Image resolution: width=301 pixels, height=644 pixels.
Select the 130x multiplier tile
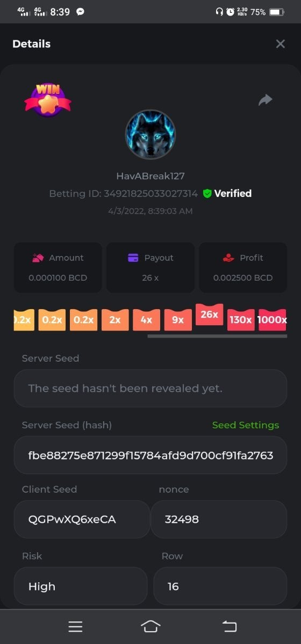pos(241,320)
